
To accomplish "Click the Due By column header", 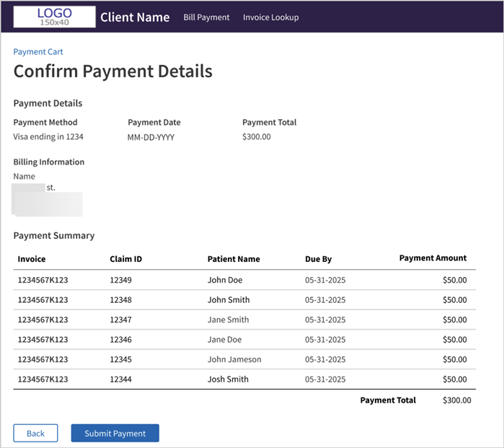I will (318, 259).
